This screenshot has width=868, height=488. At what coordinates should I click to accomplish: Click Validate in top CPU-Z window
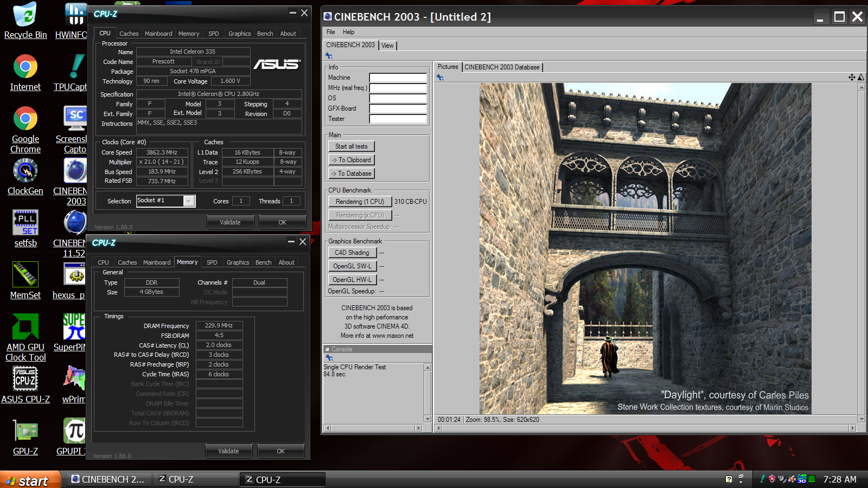pos(230,222)
